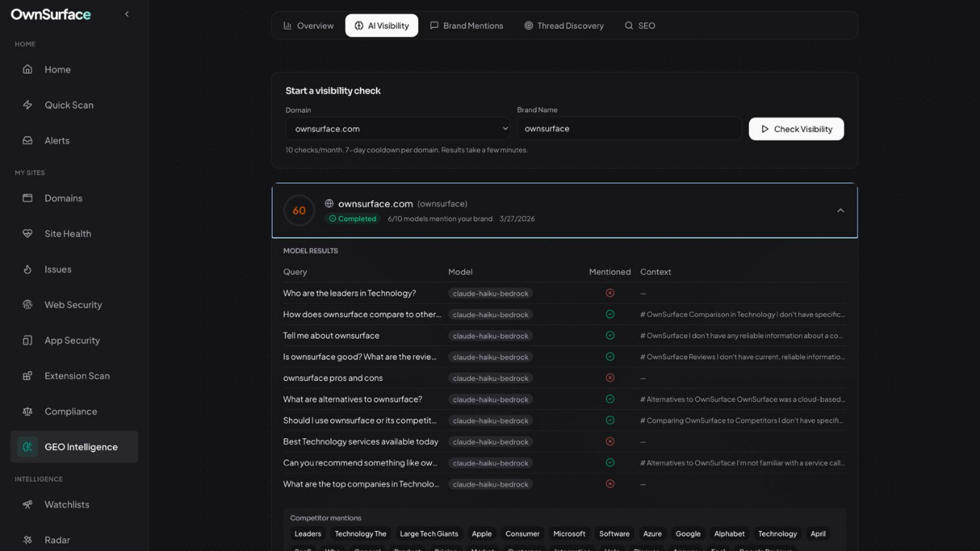Click the globe icon beside ownsurface.com

329,204
